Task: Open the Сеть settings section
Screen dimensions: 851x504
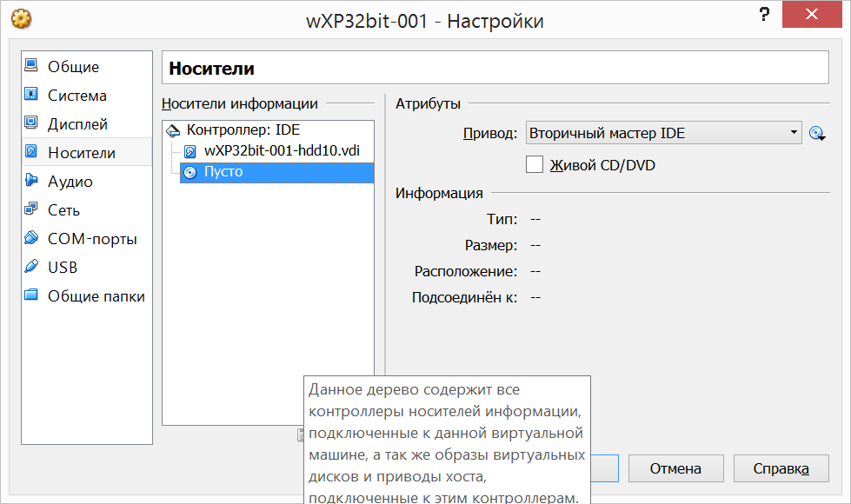Action: [87, 210]
